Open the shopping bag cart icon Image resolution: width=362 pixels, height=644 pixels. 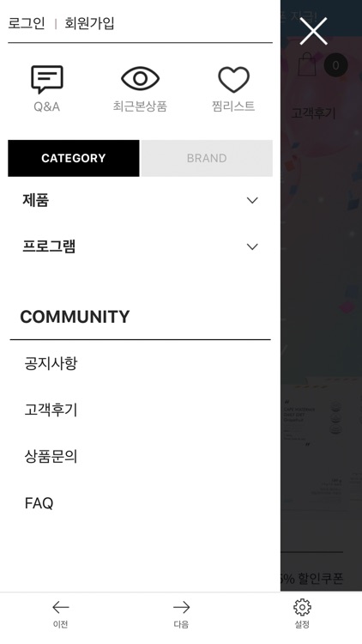point(307,64)
